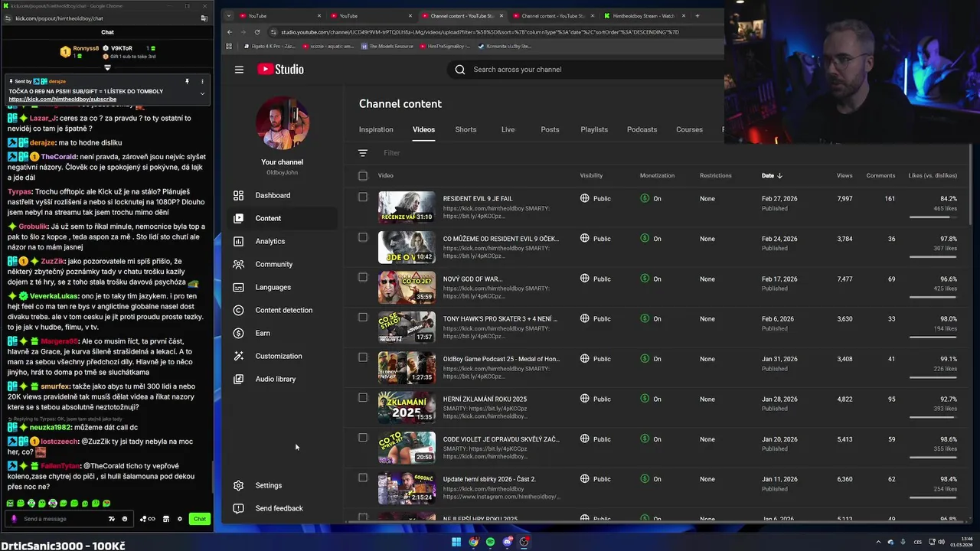Click the search magnifier icon
The width and height of the screenshot is (980, 551).
click(459, 70)
